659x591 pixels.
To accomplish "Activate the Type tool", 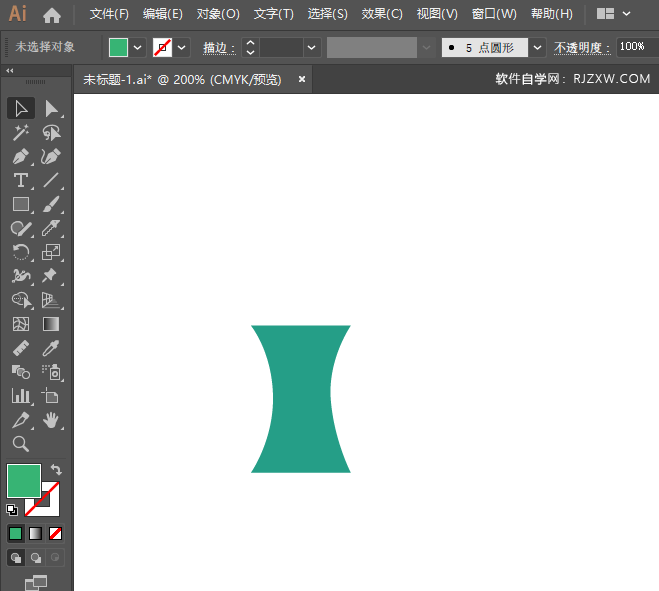I will tap(20, 181).
